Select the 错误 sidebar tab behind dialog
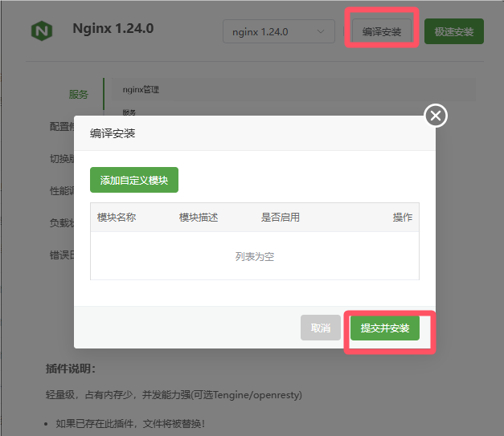This screenshot has height=436, width=504. (62, 255)
